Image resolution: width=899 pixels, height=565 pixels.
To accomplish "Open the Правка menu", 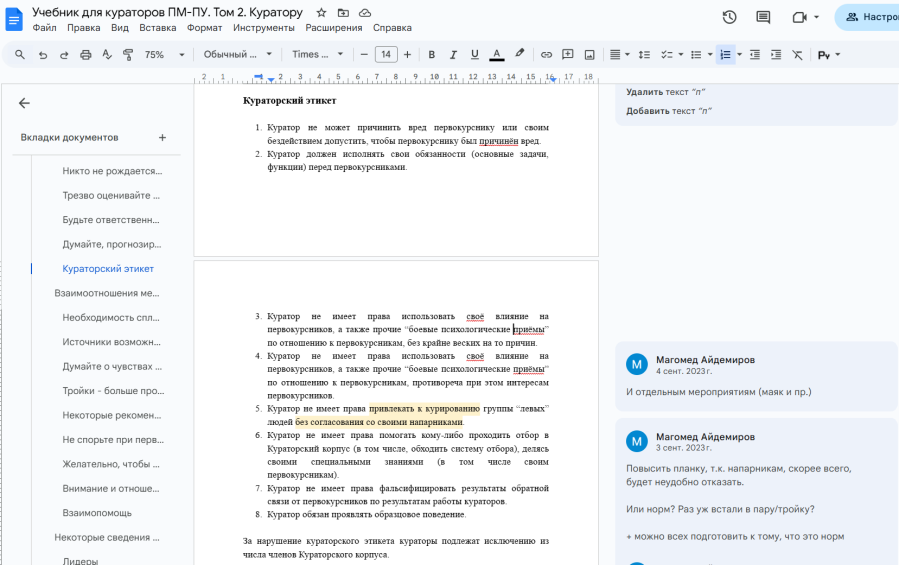I will 84,28.
